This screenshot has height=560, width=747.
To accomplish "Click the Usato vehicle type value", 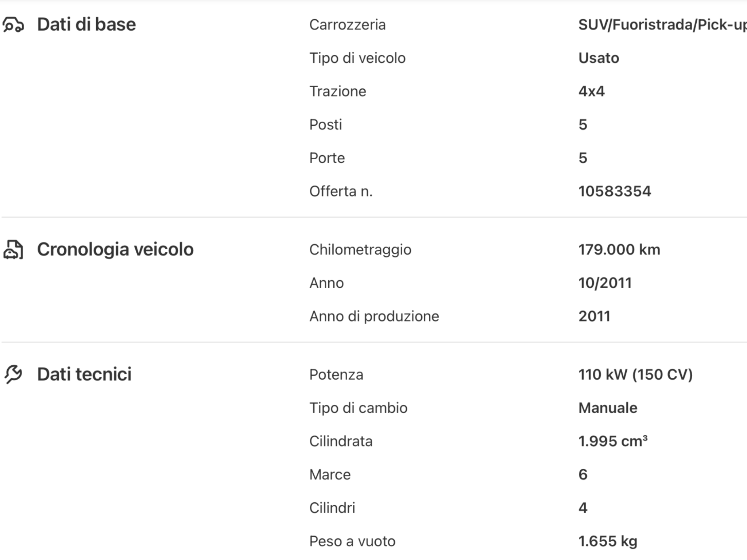I will tap(599, 58).
